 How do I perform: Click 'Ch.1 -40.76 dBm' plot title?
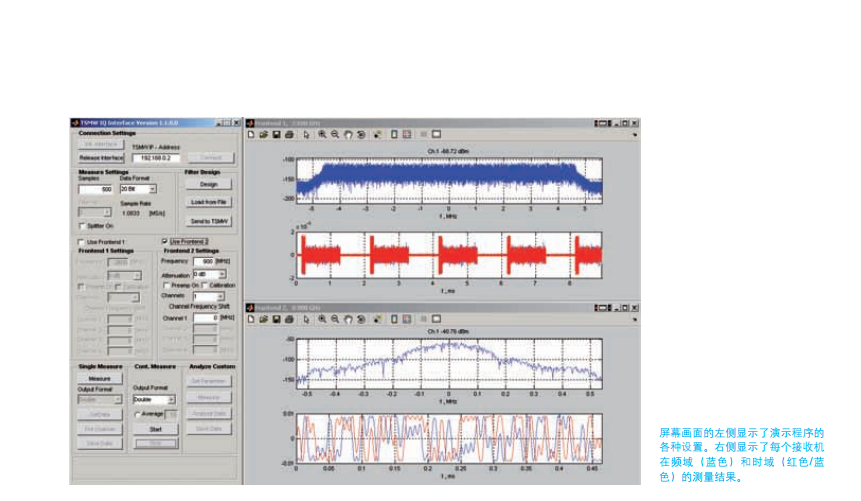coord(448,332)
